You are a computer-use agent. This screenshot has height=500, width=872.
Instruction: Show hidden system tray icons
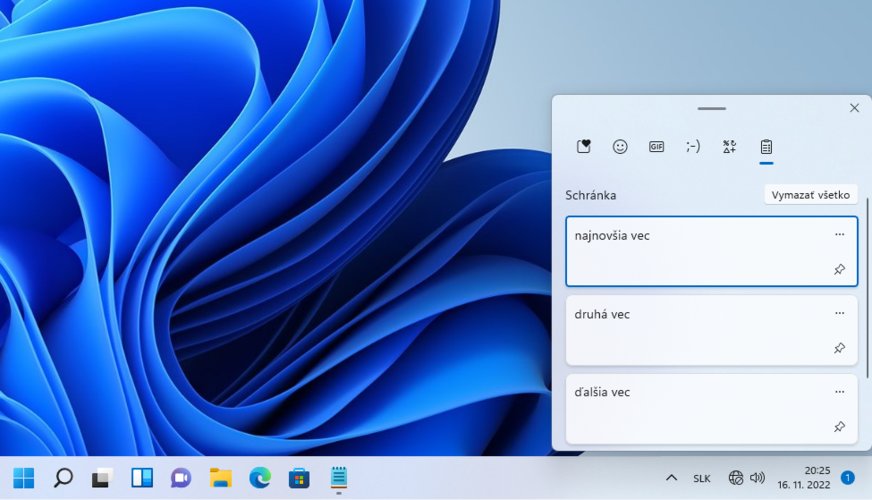672,478
